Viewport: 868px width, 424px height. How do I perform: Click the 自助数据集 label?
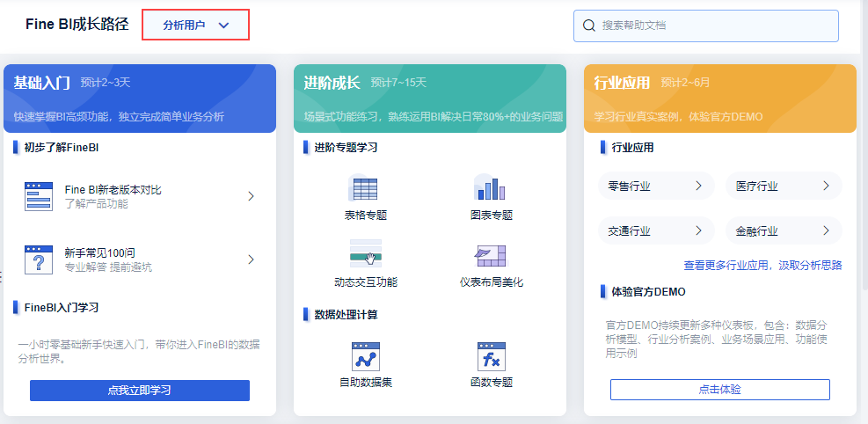pos(365,383)
